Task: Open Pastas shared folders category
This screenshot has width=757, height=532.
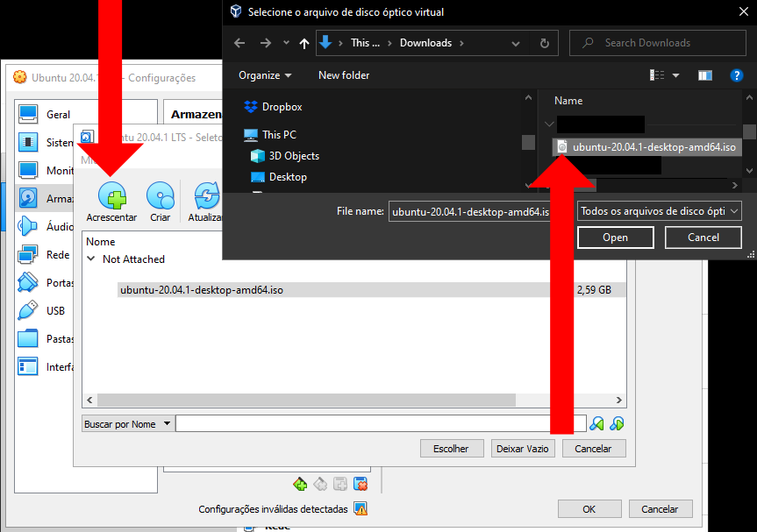Action: click(45, 338)
